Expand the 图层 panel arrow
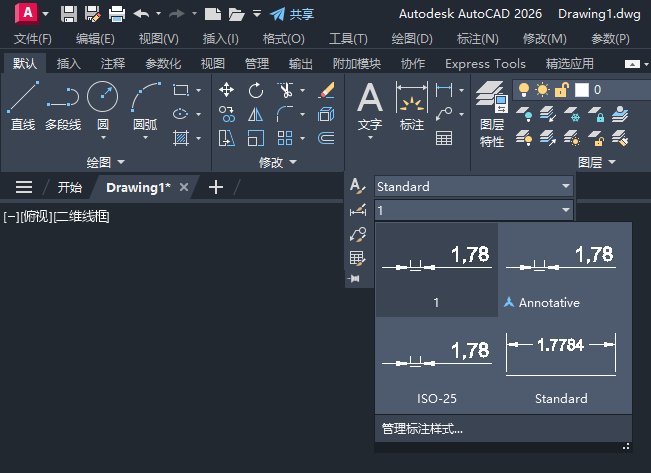The image size is (651, 473). (612, 162)
